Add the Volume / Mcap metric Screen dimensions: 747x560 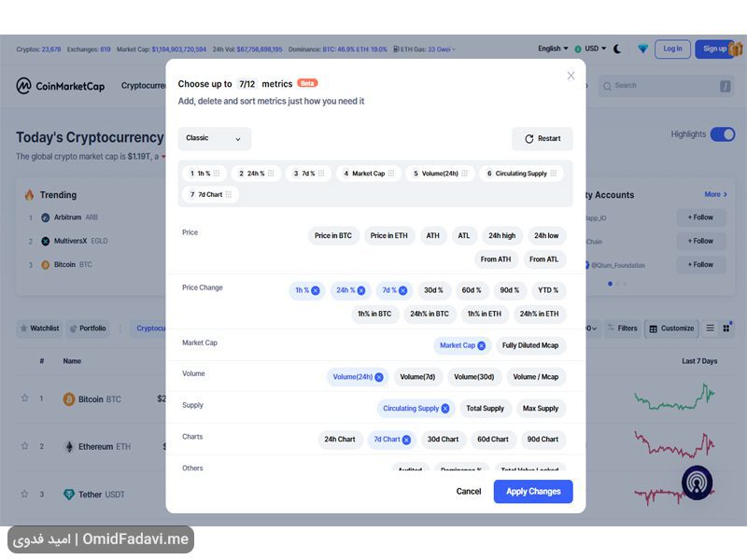point(535,377)
